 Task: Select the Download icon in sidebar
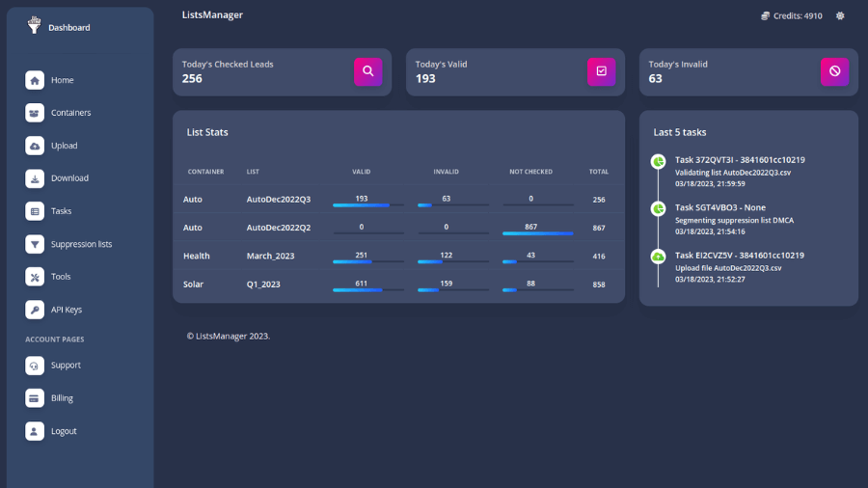pyautogui.click(x=35, y=178)
